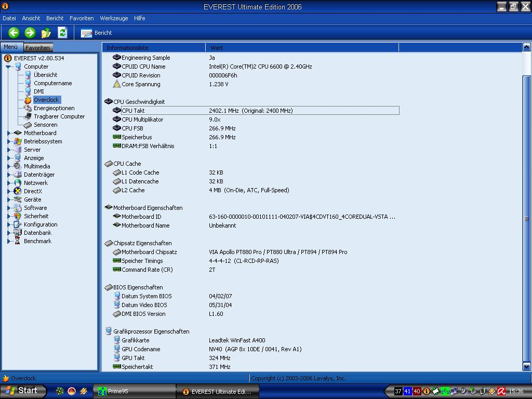Expand the Datenträger tree node
The image size is (532, 399).
9,175
